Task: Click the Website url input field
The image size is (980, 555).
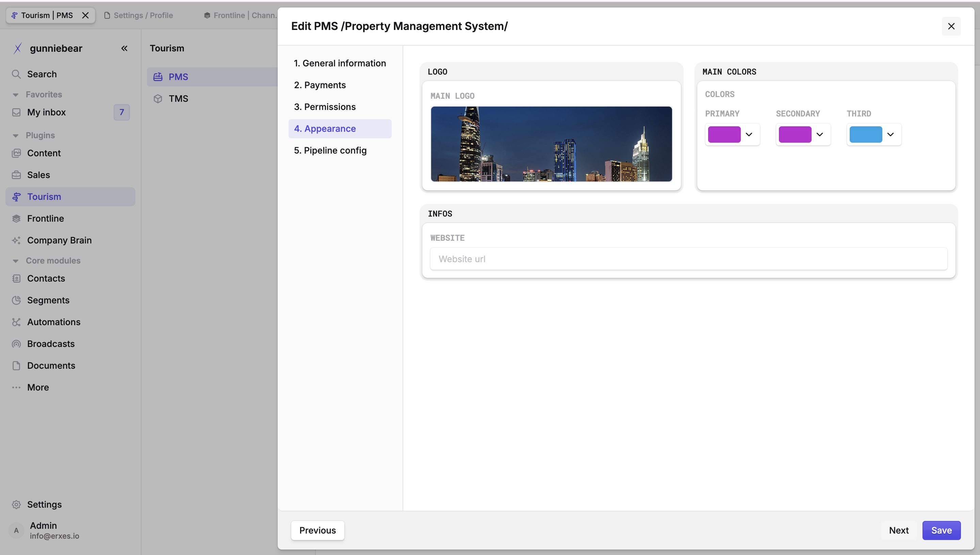Action: [x=689, y=259]
